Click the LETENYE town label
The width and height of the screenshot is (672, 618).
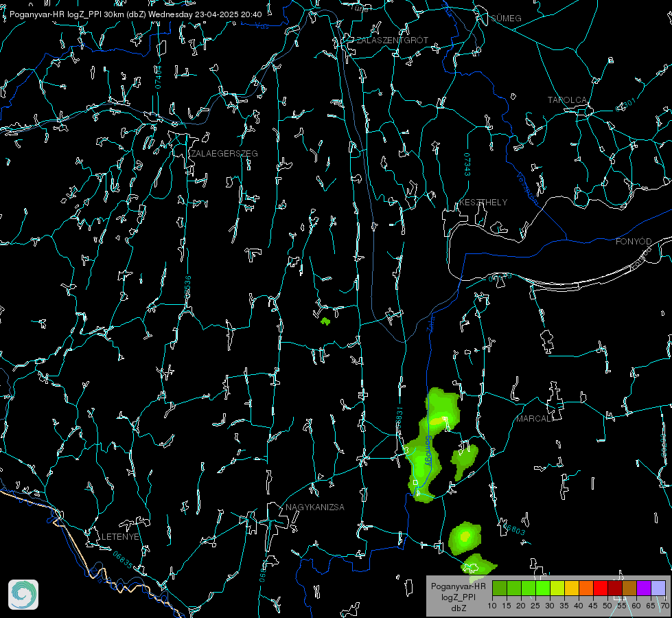[x=120, y=537]
